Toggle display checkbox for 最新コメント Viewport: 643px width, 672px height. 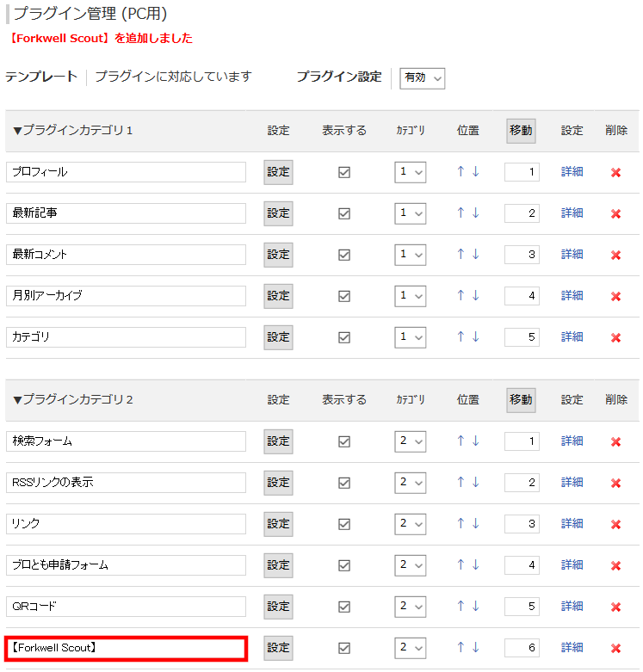pyautogui.click(x=344, y=255)
